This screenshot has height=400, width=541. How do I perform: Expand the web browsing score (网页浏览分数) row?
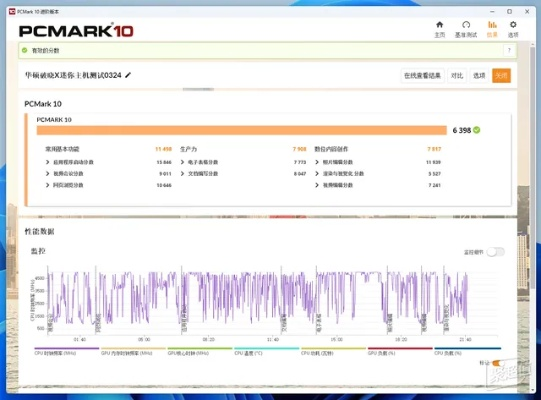[x=48, y=185]
